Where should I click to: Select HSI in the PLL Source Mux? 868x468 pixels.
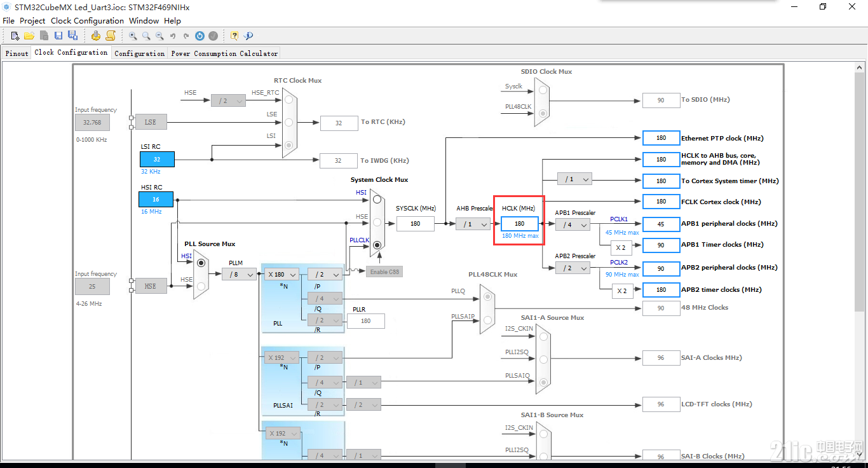click(x=201, y=263)
